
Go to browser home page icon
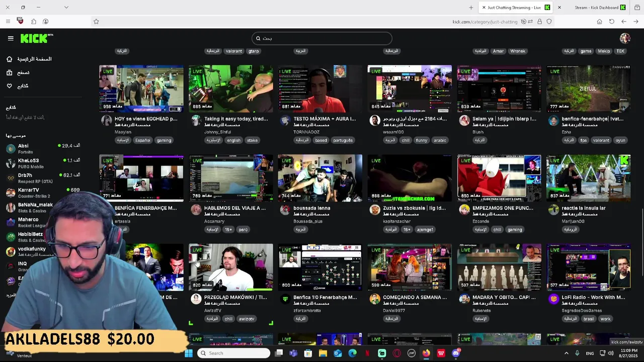tap(599, 22)
